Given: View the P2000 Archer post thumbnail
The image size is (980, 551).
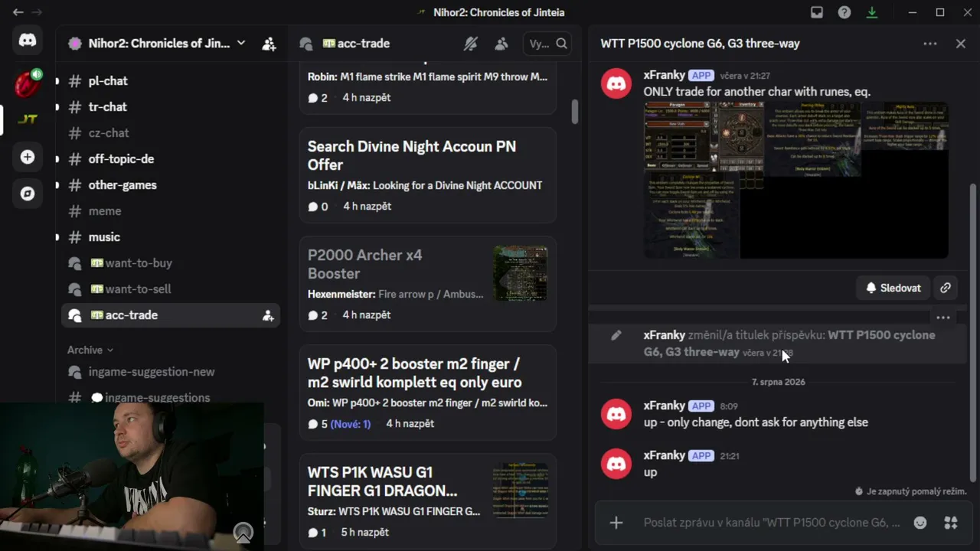Looking at the screenshot, I should [521, 273].
